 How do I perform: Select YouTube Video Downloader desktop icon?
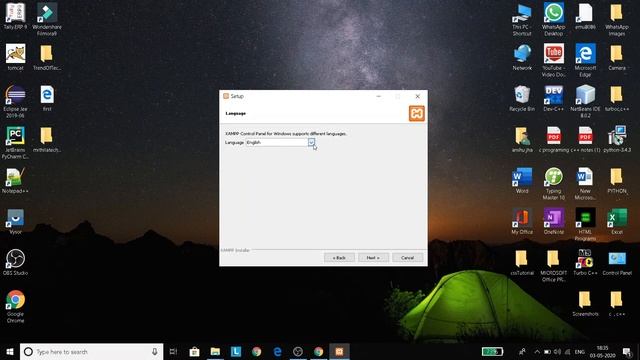coord(553,60)
